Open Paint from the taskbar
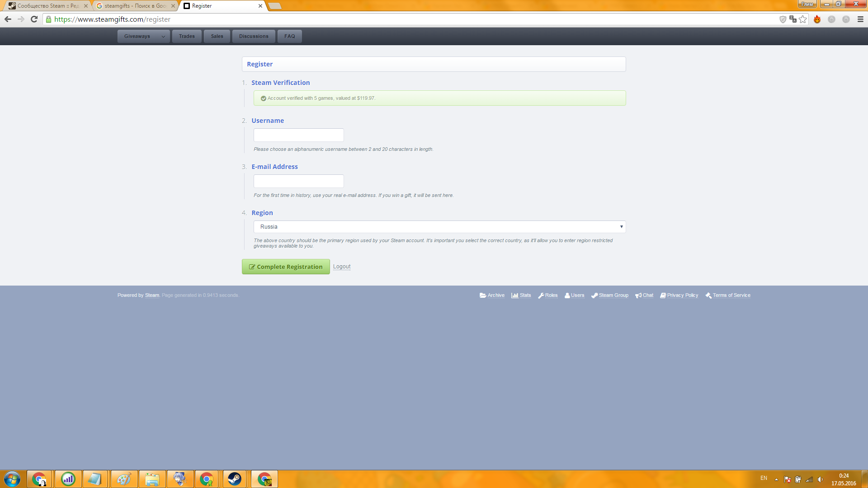868x488 pixels. pos(124,479)
